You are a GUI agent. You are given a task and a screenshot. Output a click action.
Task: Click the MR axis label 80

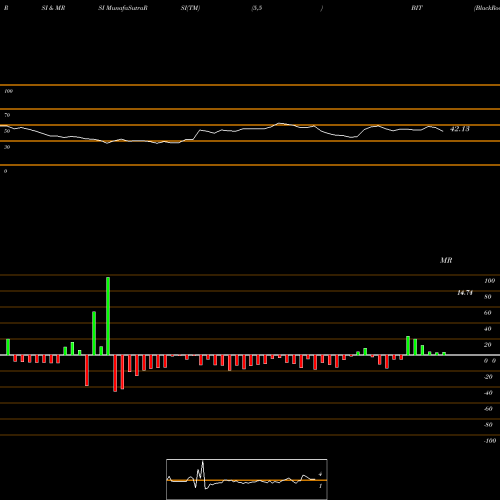tap(488, 297)
